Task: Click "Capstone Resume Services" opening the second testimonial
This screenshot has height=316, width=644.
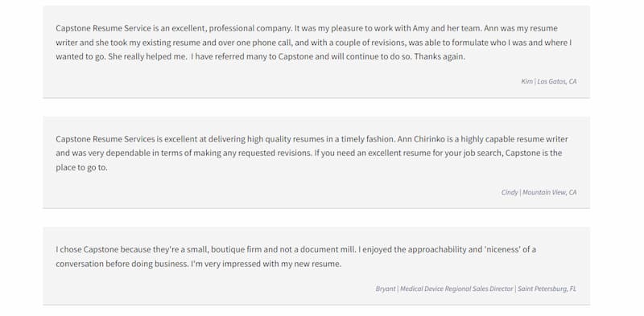Action: point(105,139)
